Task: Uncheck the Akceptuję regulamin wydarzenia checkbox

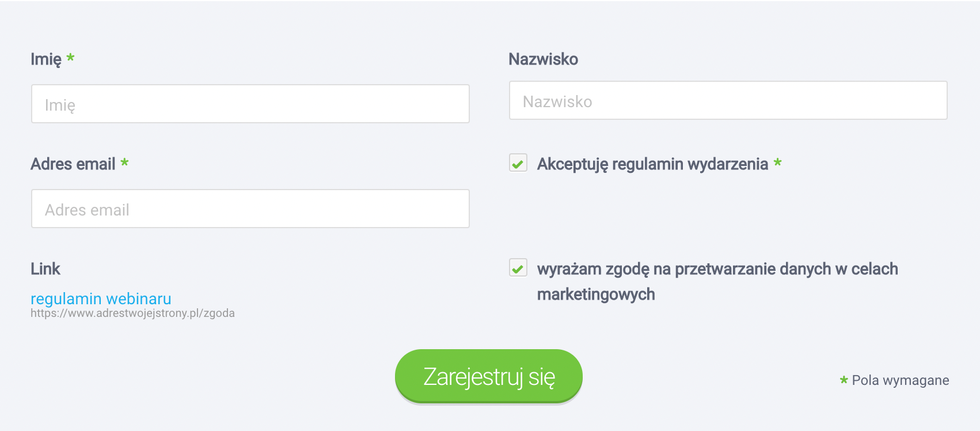Action: tap(518, 164)
